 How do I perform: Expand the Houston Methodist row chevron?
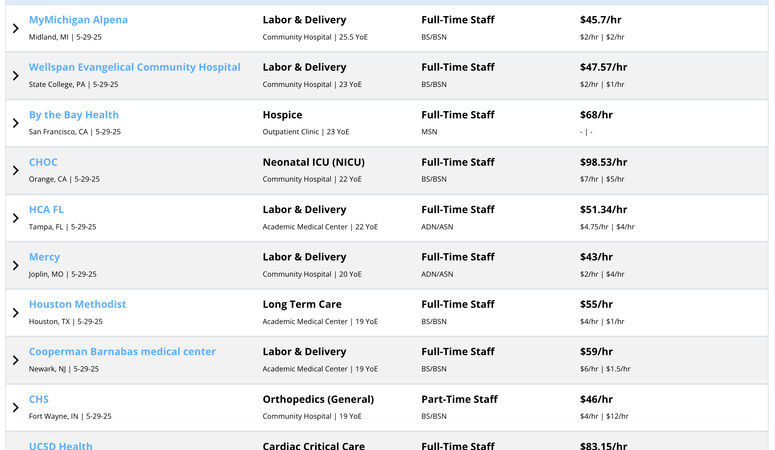click(x=16, y=313)
